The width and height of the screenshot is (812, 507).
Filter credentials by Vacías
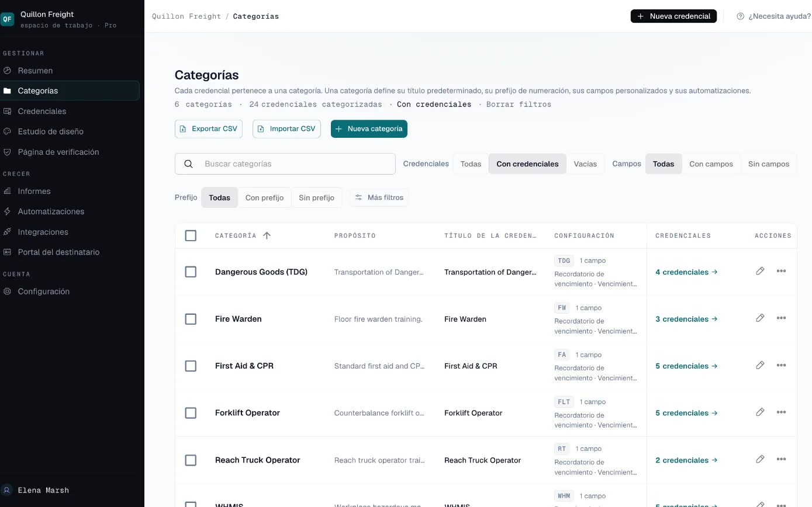(585, 164)
